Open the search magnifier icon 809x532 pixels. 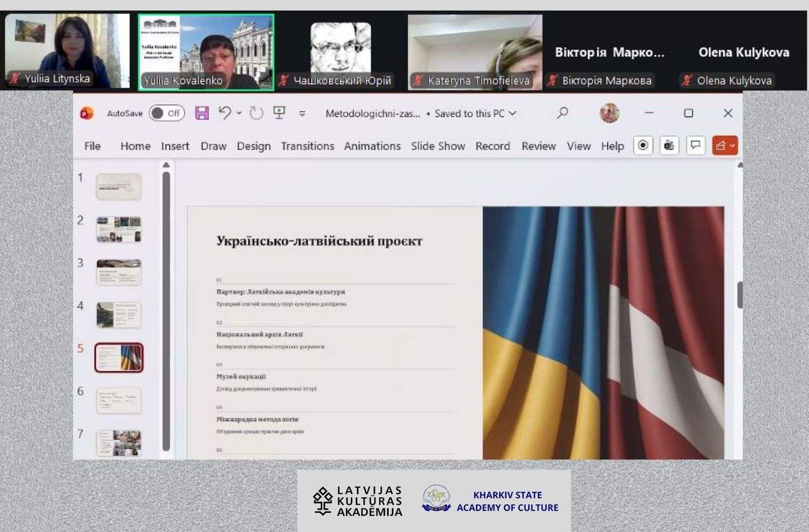tap(563, 113)
